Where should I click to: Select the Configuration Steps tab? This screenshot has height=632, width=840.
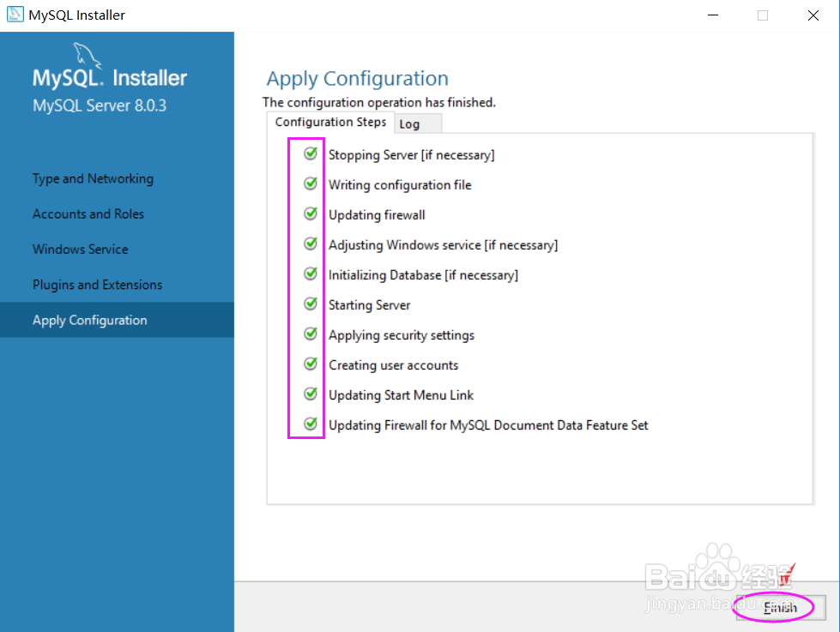pyautogui.click(x=330, y=122)
